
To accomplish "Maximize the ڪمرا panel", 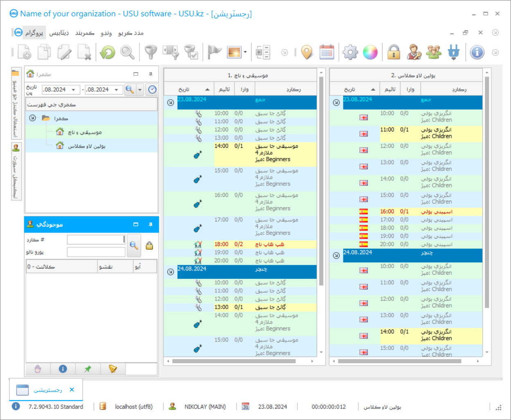I will [136, 74].
